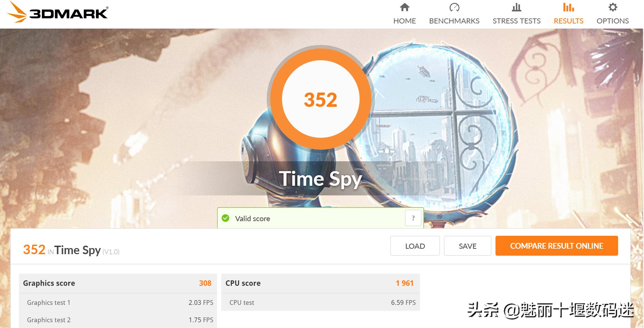Screen dimensions: 644x328
Task: Click the Results bars icon
Action: click(568, 7)
